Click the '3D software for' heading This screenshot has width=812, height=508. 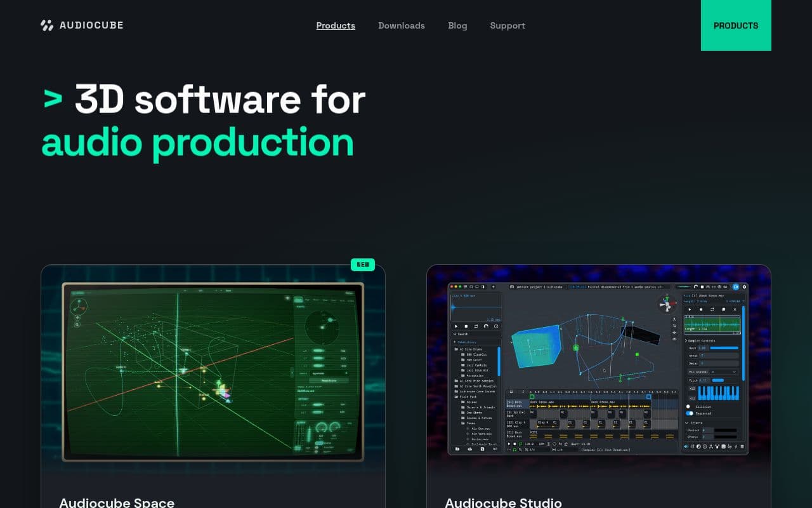[219, 99]
